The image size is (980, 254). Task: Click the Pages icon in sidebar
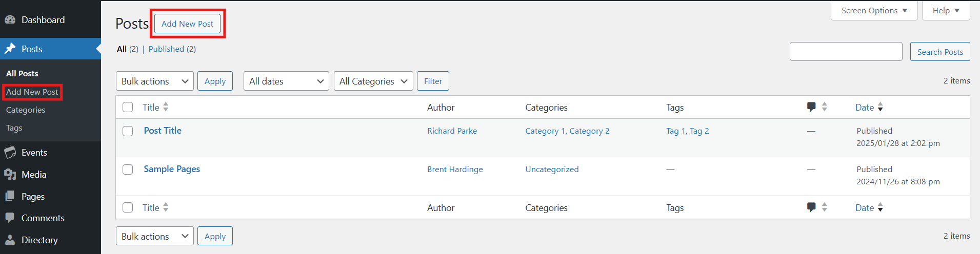[x=10, y=197]
